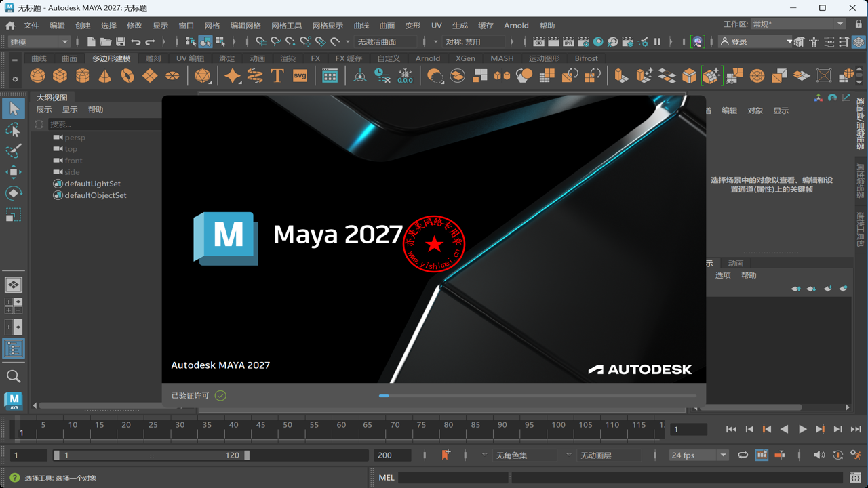Click the mirror geometry shelf icon
Screen dimensions: 868x488
point(502,76)
